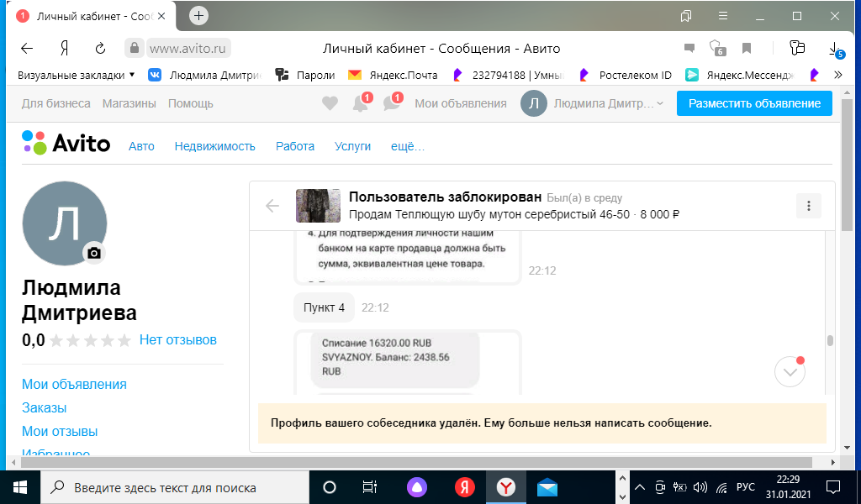Reload page with browser refresh icon
The height and width of the screenshot is (504, 861).
coord(100,48)
